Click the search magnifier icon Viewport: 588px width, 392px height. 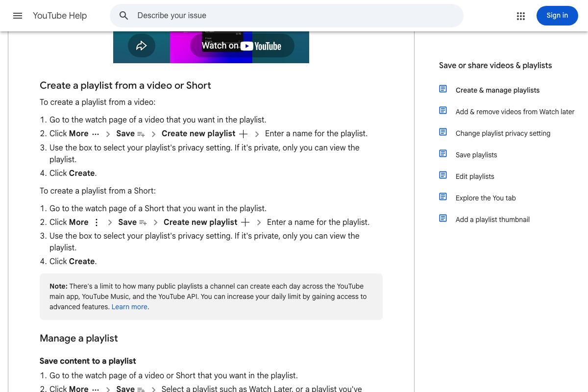124,16
